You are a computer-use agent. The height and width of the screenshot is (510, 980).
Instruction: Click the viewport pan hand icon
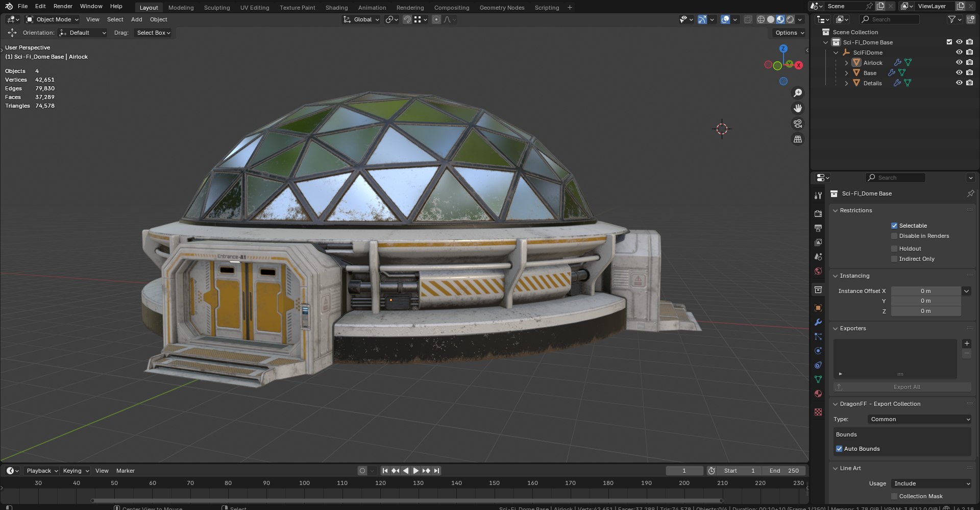[x=798, y=108]
